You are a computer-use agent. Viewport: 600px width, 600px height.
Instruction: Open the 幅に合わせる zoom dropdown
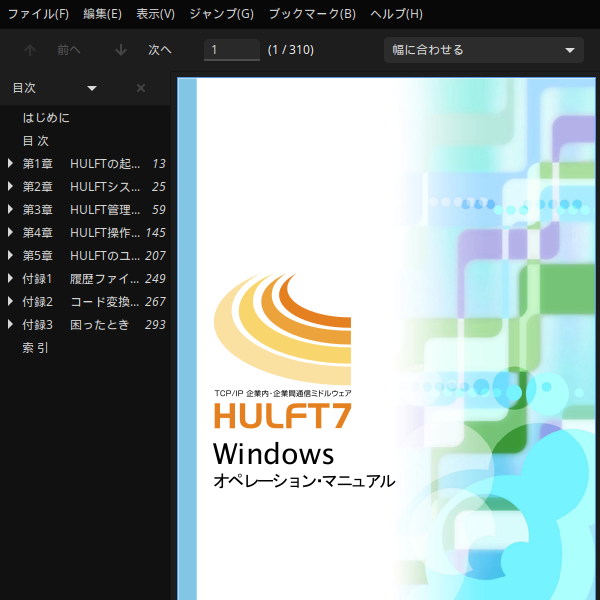pos(484,50)
